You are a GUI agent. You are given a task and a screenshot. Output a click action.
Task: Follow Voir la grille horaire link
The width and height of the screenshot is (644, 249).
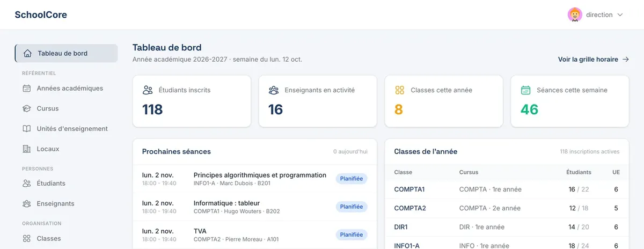(x=594, y=60)
